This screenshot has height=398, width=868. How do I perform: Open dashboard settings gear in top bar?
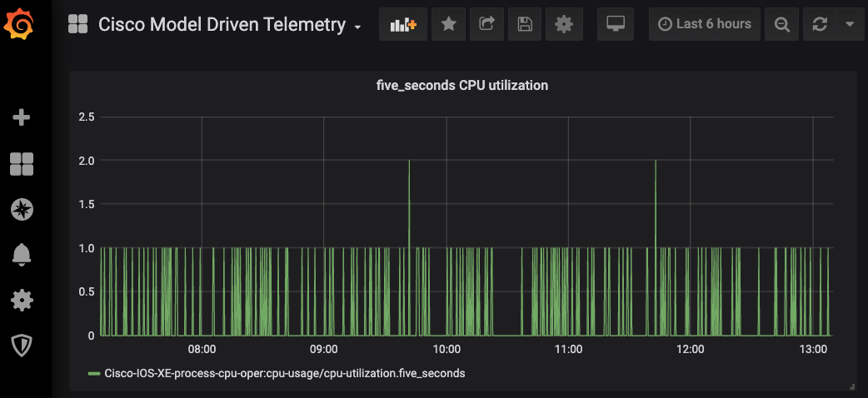pyautogui.click(x=564, y=25)
